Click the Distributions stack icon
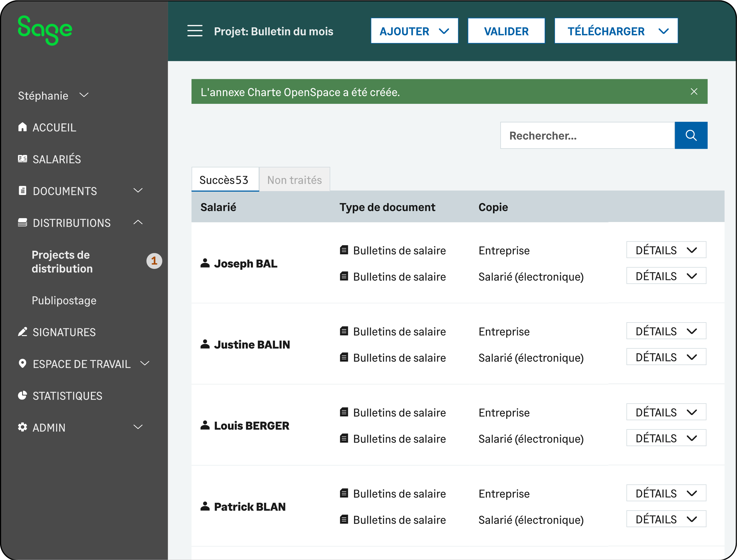This screenshot has height=560, width=737. 22,222
